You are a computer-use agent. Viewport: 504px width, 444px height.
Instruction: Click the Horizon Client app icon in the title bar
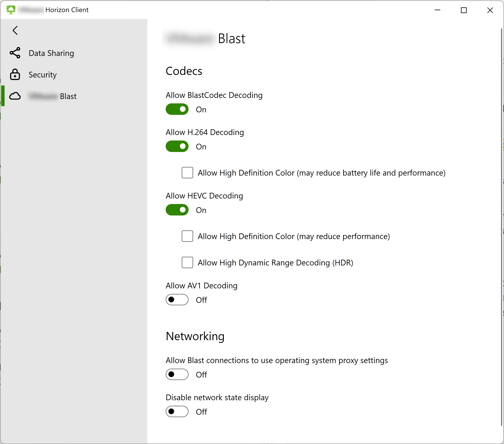pyautogui.click(x=11, y=10)
